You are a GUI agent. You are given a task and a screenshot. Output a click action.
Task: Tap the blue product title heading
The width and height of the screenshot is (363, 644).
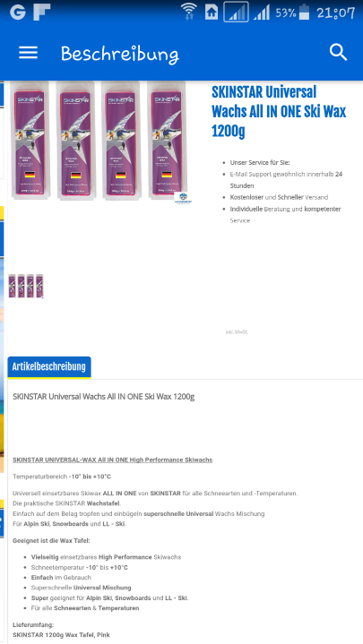[279, 111]
